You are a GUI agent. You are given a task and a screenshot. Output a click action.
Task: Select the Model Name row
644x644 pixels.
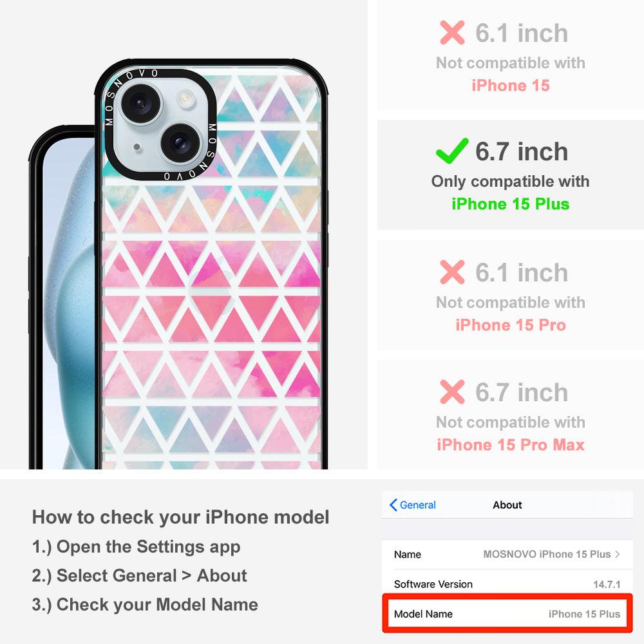coord(507,614)
